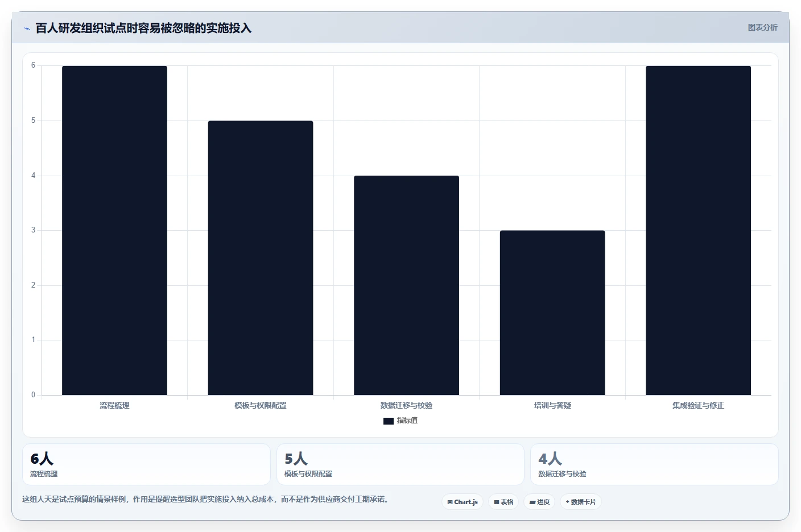Open the 4人 数据迁移与校验 stat card
The width and height of the screenshot is (801, 532).
point(654,464)
